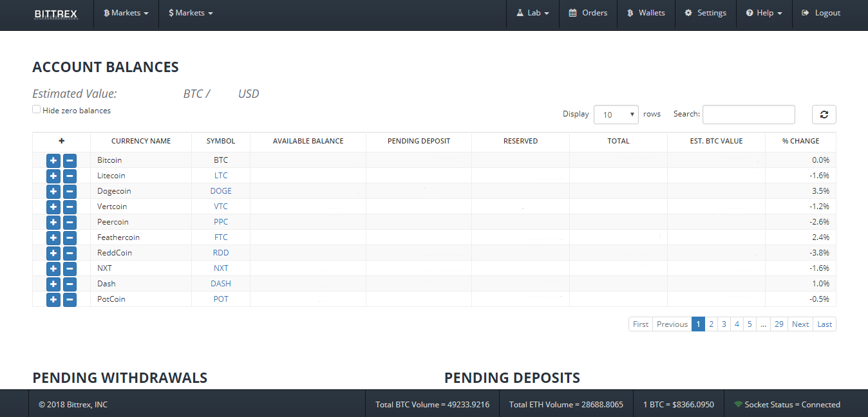
Task: Click the Bittrex logo
Action: (56, 14)
